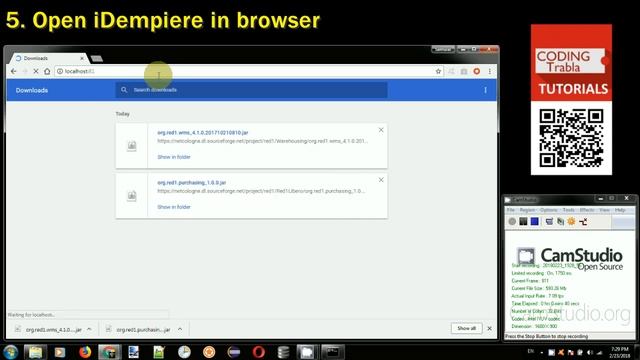Image resolution: width=640 pixels, height=360 pixels.
Task: Click system tray volume icon
Action: 590,352
